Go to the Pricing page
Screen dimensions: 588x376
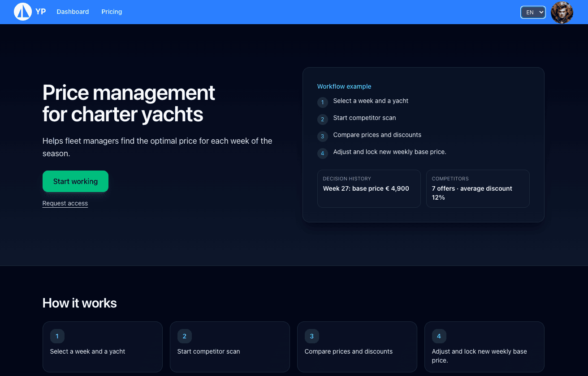(x=112, y=12)
